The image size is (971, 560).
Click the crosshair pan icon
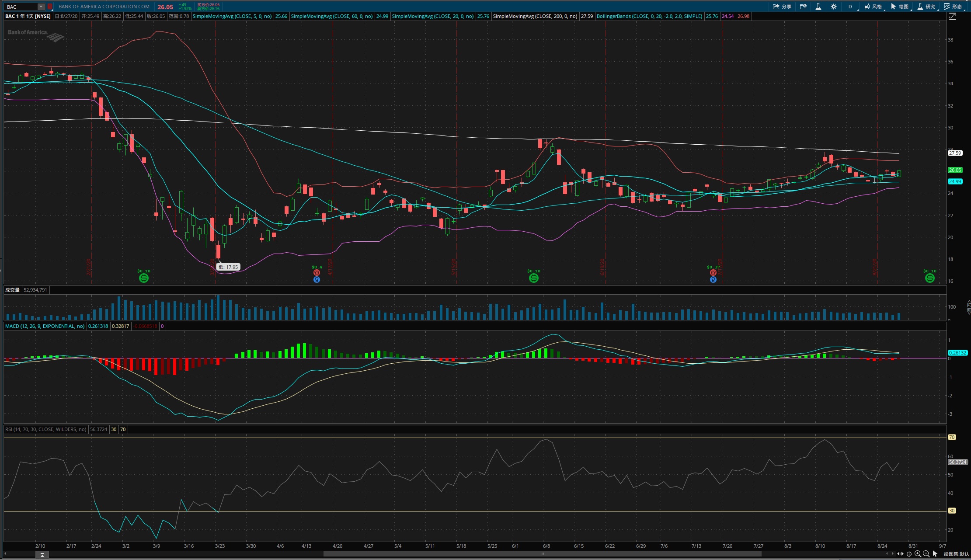click(909, 554)
